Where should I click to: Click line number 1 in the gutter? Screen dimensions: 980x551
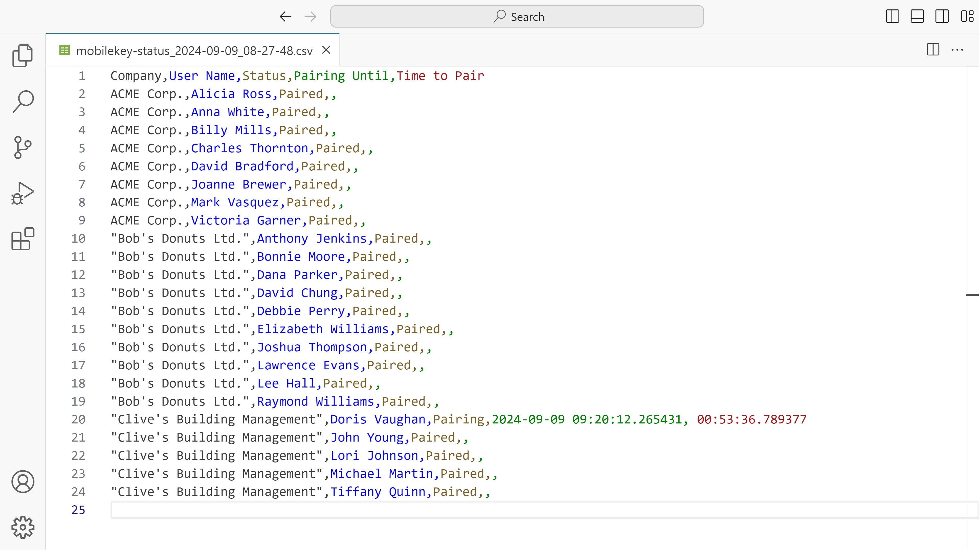(x=82, y=76)
